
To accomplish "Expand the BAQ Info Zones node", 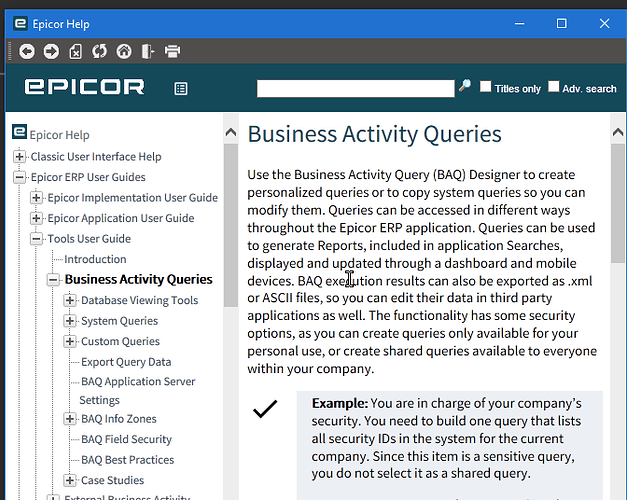I will click(70, 419).
